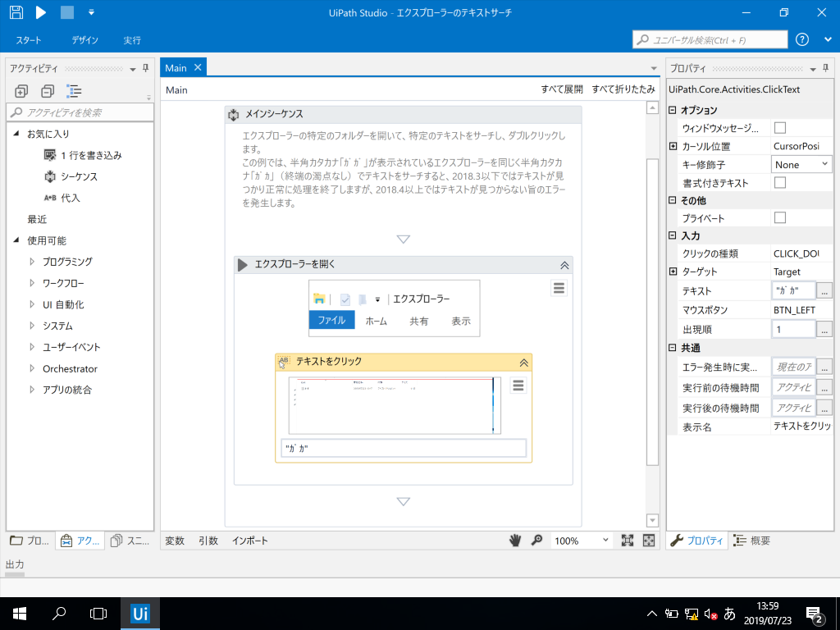The height and width of the screenshot is (630, 840).
Task: Click すべて展開 link
Action: 561,89
